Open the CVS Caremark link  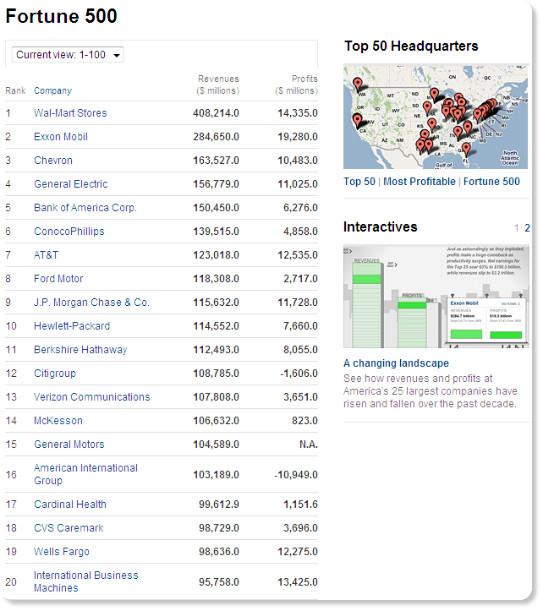coord(68,528)
